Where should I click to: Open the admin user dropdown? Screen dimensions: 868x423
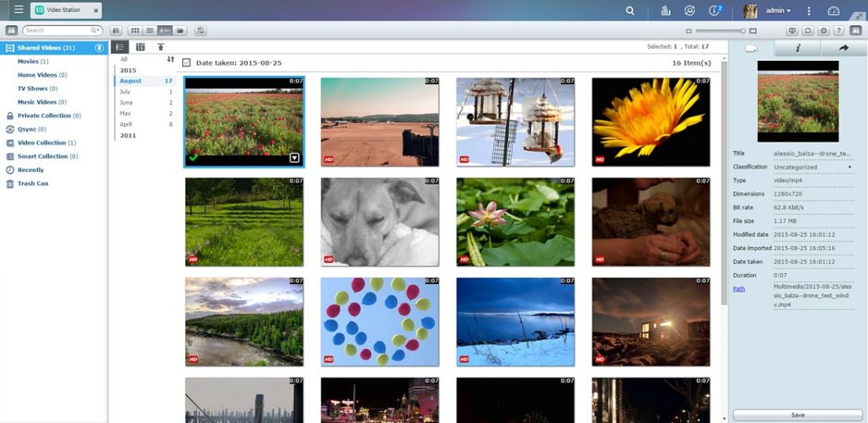pyautogui.click(x=778, y=10)
